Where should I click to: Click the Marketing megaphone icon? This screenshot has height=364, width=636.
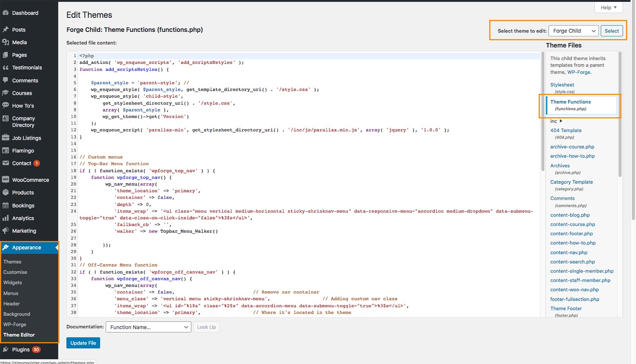tap(5, 231)
